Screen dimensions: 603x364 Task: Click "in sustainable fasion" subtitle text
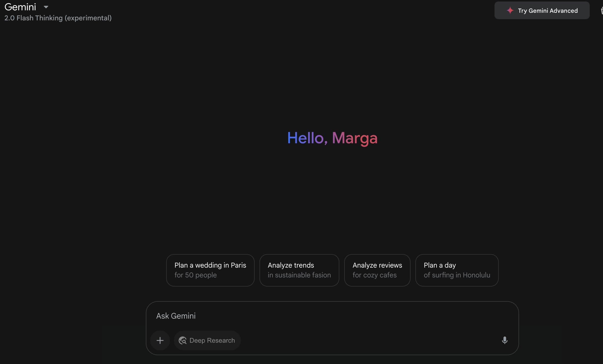[299, 275]
